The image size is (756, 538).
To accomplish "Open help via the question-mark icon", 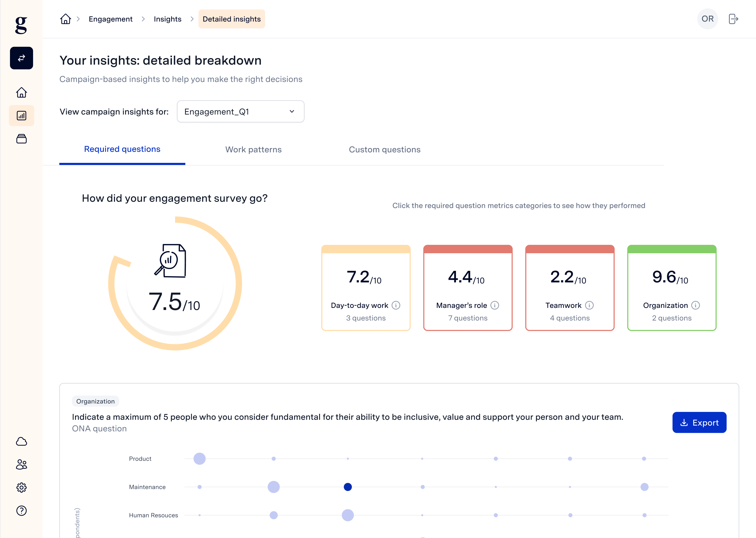I will point(21,510).
